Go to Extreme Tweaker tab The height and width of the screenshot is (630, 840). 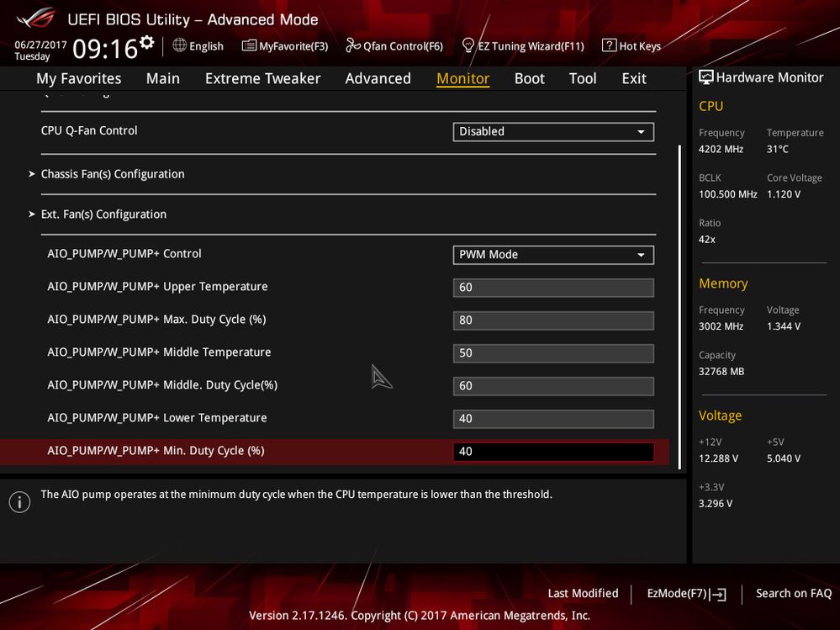pos(262,78)
